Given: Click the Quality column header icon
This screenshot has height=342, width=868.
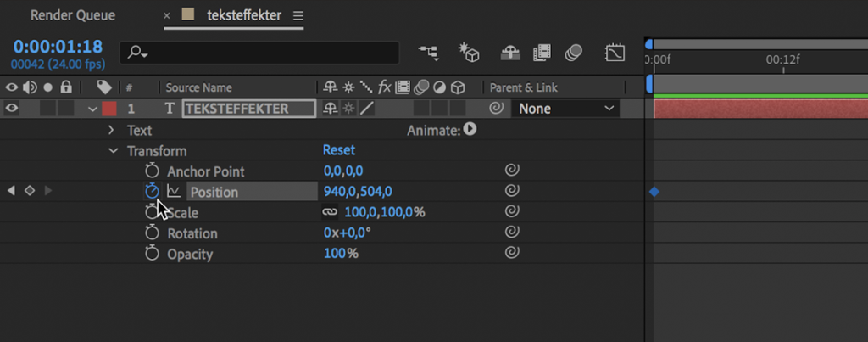Looking at the screenshot, I should coord(366,87).
